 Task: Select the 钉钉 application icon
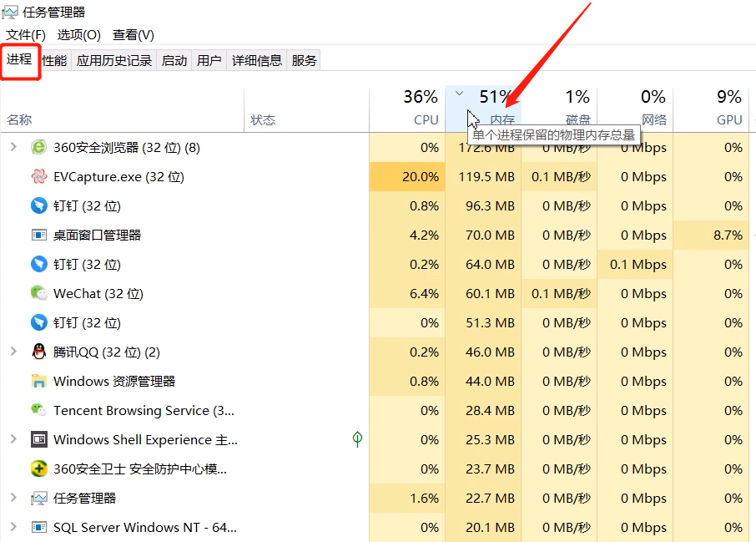(x=39, y=205)
